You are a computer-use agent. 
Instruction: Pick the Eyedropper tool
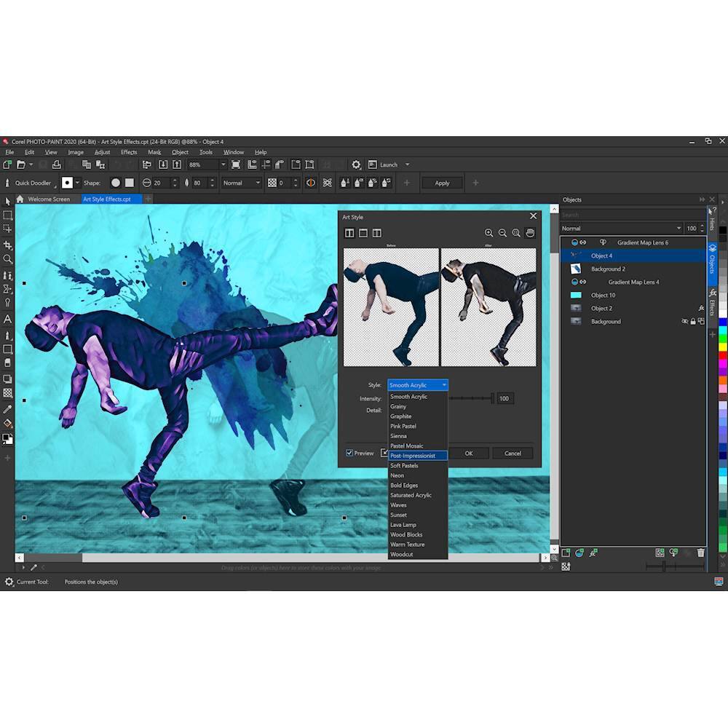coord(8,409)
